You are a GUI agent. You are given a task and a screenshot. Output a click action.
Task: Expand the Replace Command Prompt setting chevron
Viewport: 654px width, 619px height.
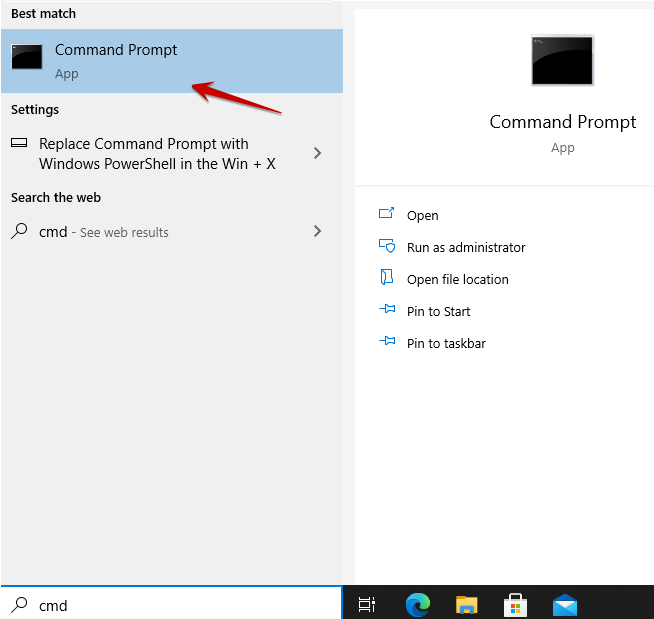(x=317, y=153)
